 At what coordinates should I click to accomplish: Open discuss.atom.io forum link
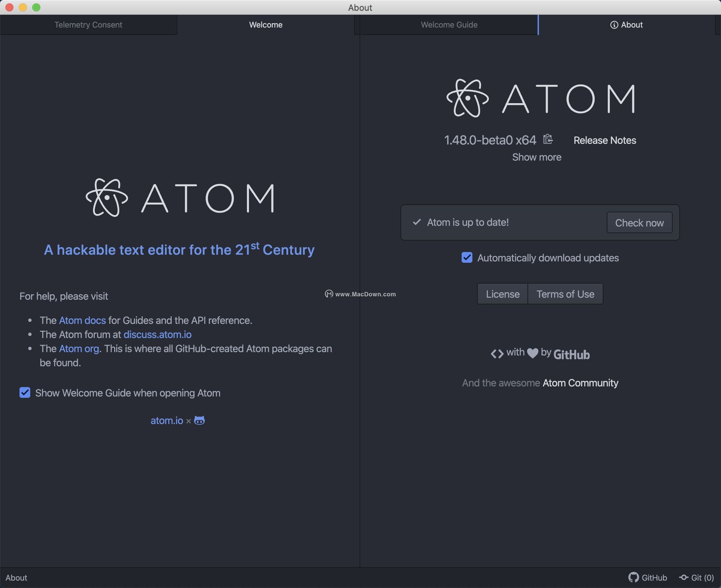(x=158, y=334)
